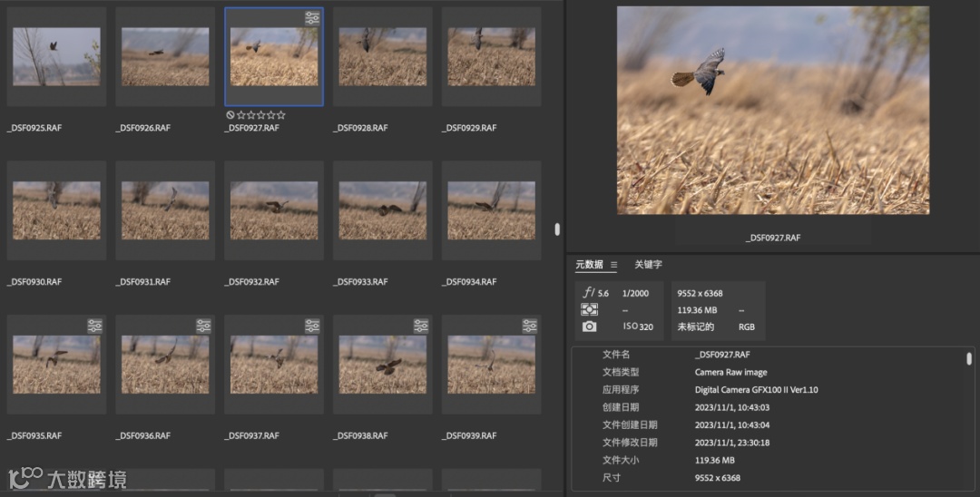
Task: Select the _DSF0925.RAF thumbnail
Action: point(56,56)
